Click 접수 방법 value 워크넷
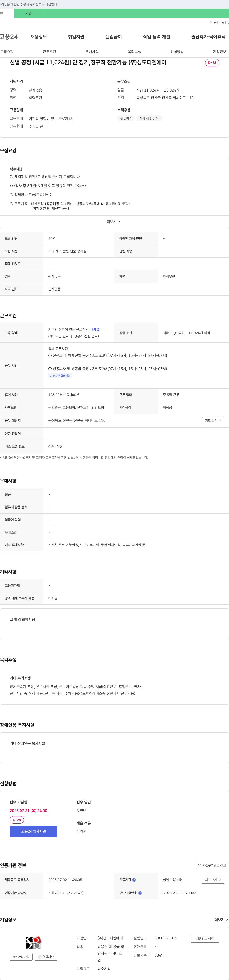The height and width of the screenshot is (980, 229). [82, 811]
